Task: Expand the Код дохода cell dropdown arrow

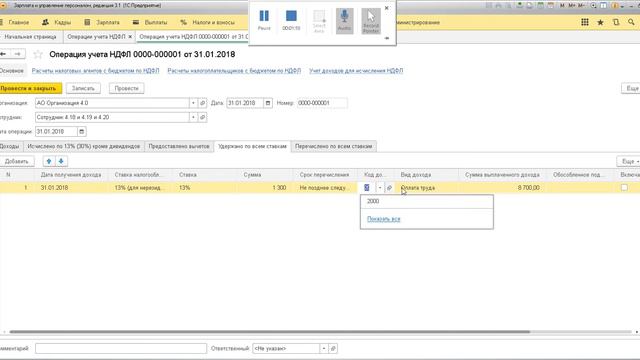Action: pos(380,188)
